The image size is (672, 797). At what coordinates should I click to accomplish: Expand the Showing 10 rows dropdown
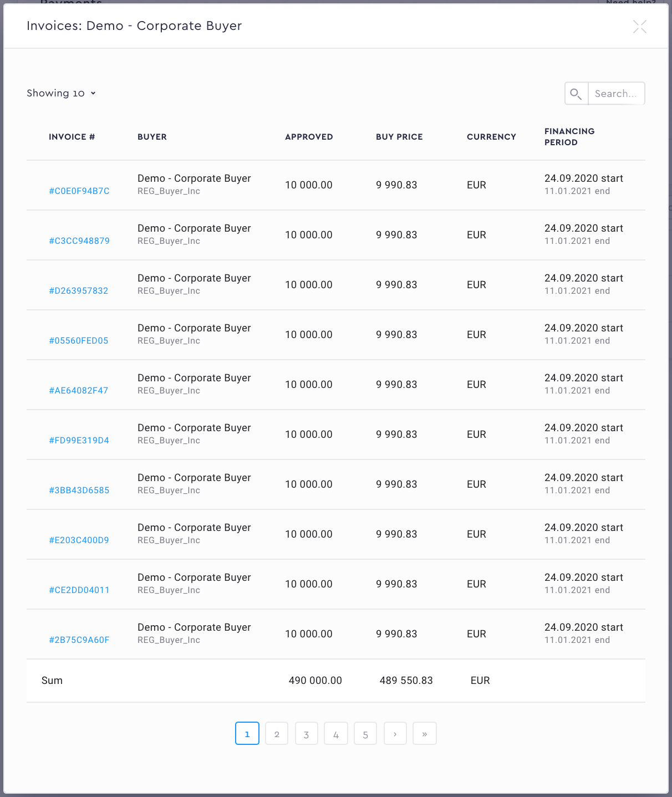point(62,93)
